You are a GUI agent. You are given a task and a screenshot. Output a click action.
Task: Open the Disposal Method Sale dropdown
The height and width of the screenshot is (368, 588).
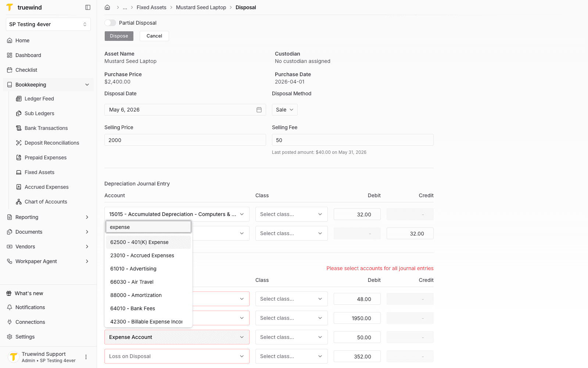pos(285,110)
